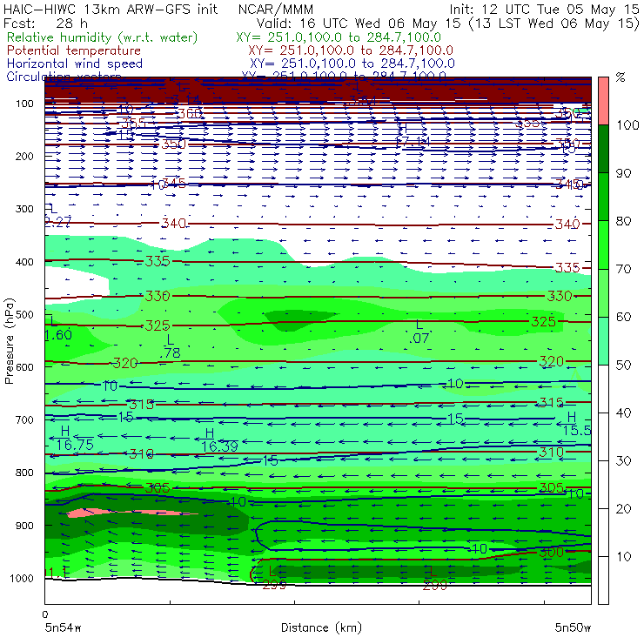Click the 'H 16.39' wind maximum marker
The image size is (644, 644).
[219, 439]
